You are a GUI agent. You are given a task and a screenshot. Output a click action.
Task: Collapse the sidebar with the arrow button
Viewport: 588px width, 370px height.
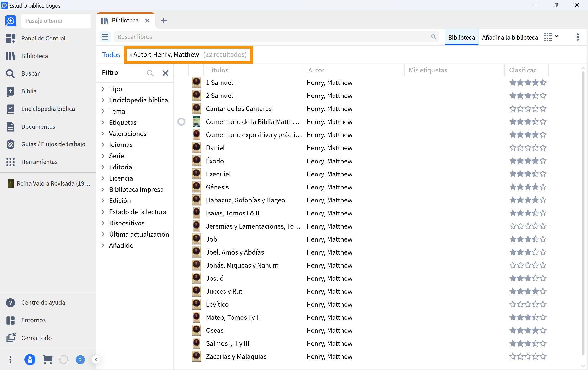point(96,360)
